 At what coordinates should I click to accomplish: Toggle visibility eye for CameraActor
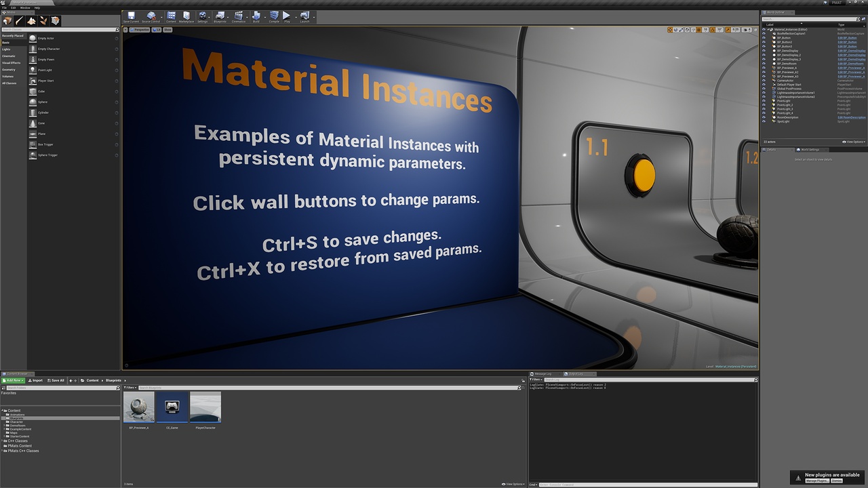pos(764,81)
